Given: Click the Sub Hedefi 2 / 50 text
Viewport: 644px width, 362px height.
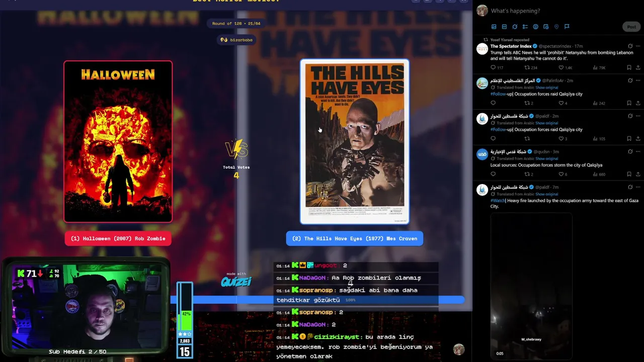Looking at the screenshot, I should [x=77, y=351].
